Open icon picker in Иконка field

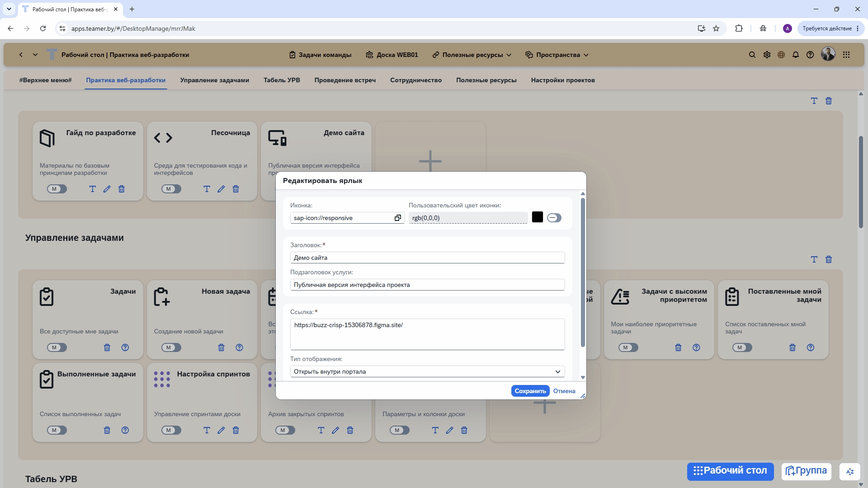coord(398,218)
